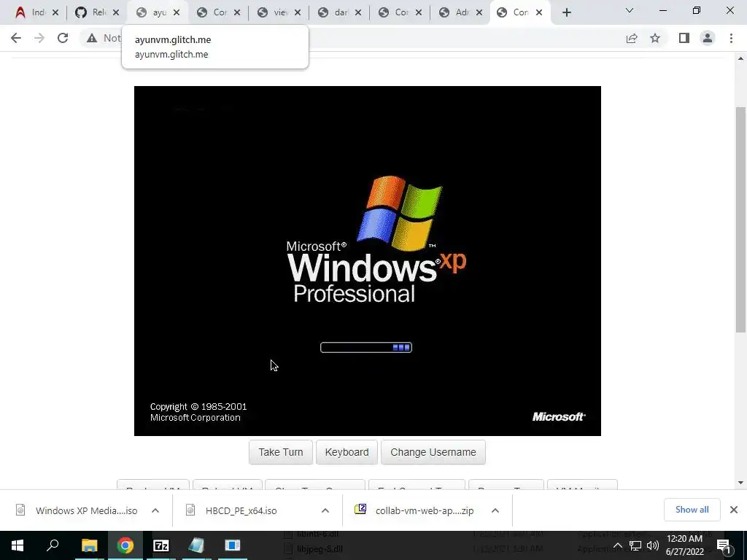Open the notepad-like taskbar app icon
Image resolution: width=747 pixels, height=560 pixels.
tap(196, 545)
